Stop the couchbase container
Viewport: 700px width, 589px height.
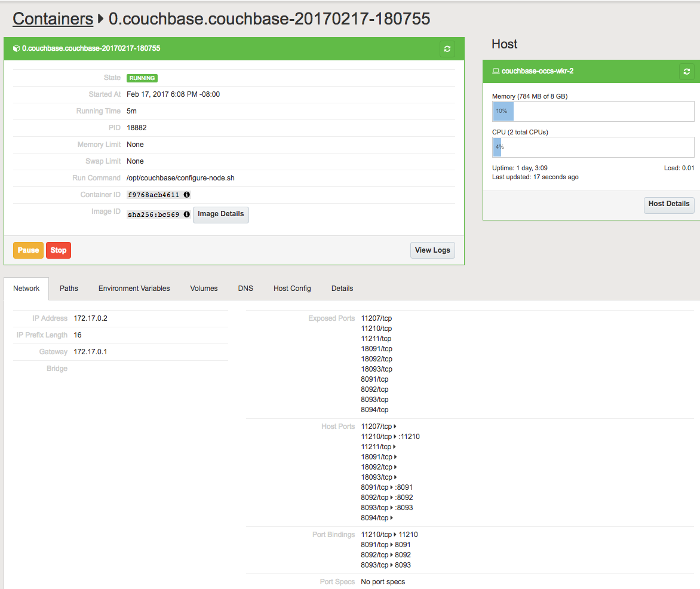(x=58, y=250)
